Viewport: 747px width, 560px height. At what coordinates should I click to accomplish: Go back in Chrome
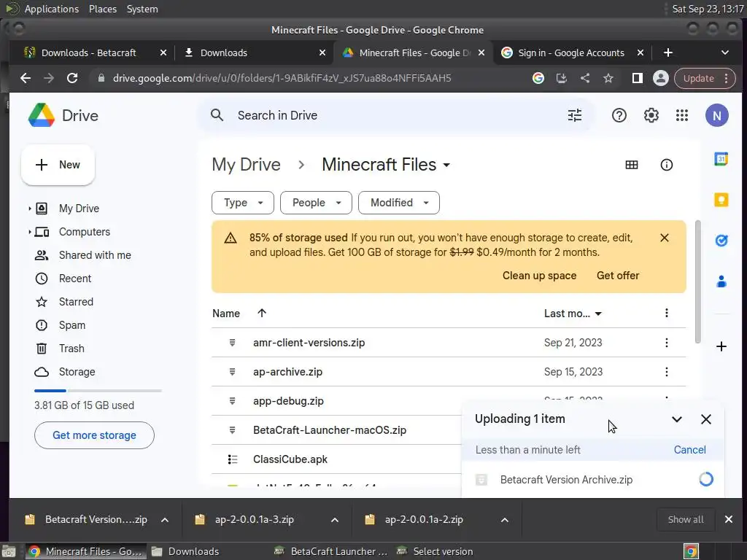tap(26, 78)
